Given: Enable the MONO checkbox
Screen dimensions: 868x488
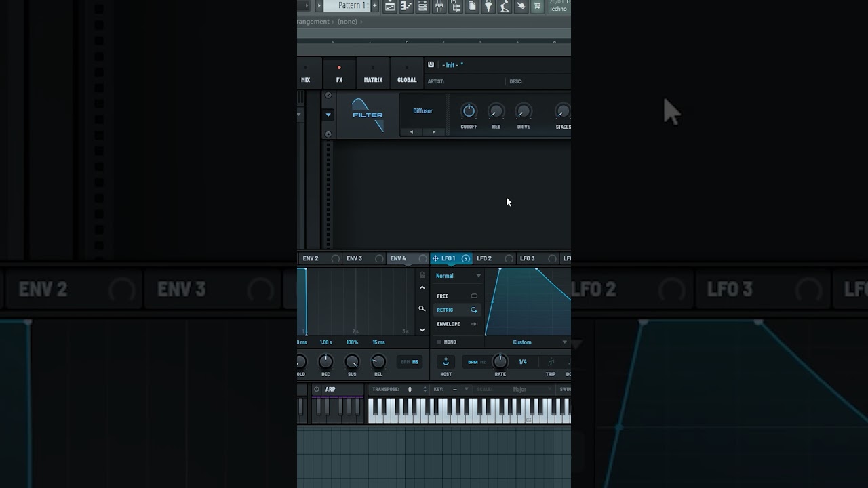Looking at the screenshot, I should [439, 342].
